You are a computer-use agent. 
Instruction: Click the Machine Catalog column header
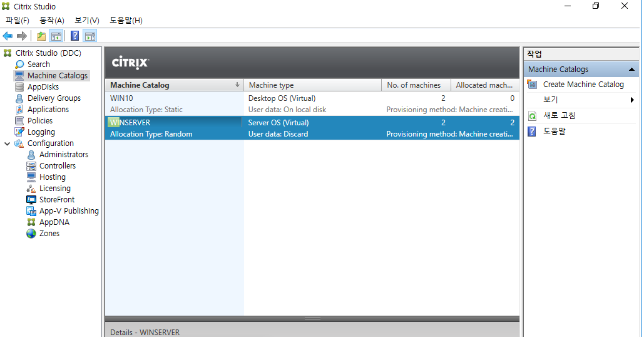pos(175,85)
